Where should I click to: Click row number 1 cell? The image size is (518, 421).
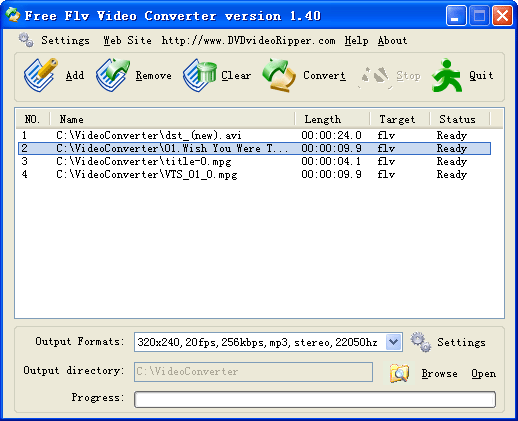(24, 135)
